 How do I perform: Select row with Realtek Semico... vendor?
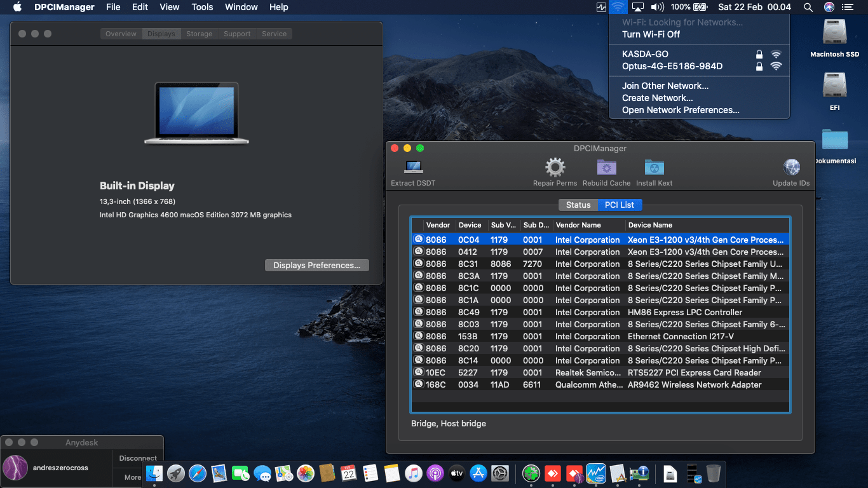(600, 372)
